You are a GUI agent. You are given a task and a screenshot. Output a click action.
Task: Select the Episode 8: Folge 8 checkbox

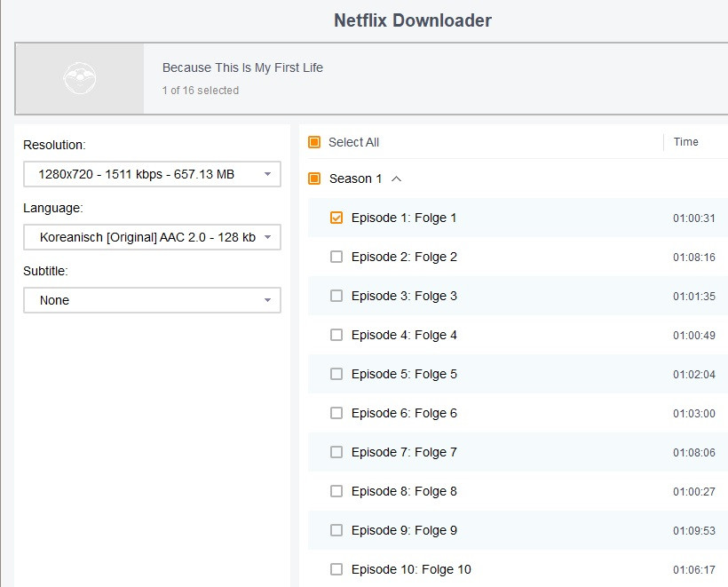click(336, 491)
